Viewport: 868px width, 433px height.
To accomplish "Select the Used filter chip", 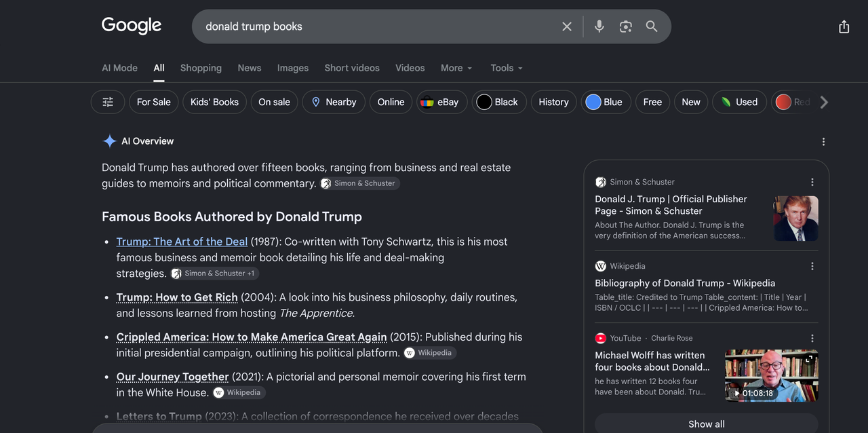I will click(x=739, y=102).
